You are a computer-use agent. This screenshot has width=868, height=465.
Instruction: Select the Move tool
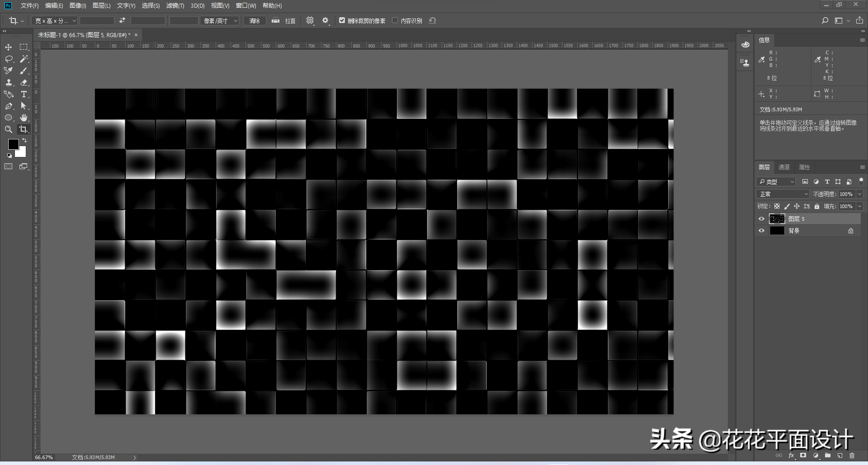pos(8,47)
